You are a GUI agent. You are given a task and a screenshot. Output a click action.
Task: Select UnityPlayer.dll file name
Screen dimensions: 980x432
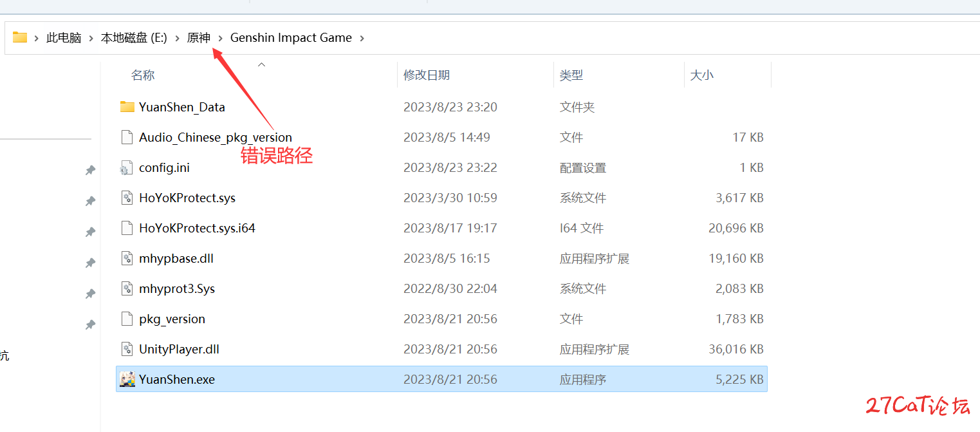point(179,350)
